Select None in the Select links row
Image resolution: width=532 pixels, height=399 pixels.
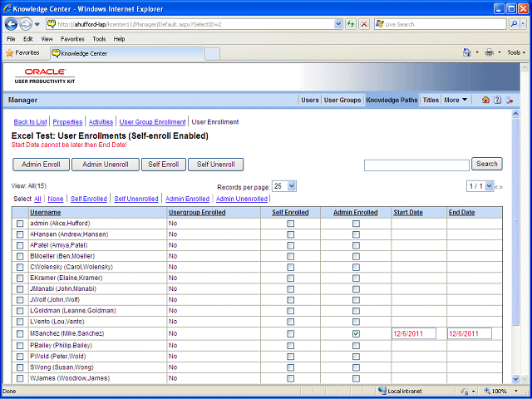tap(56, 199)
